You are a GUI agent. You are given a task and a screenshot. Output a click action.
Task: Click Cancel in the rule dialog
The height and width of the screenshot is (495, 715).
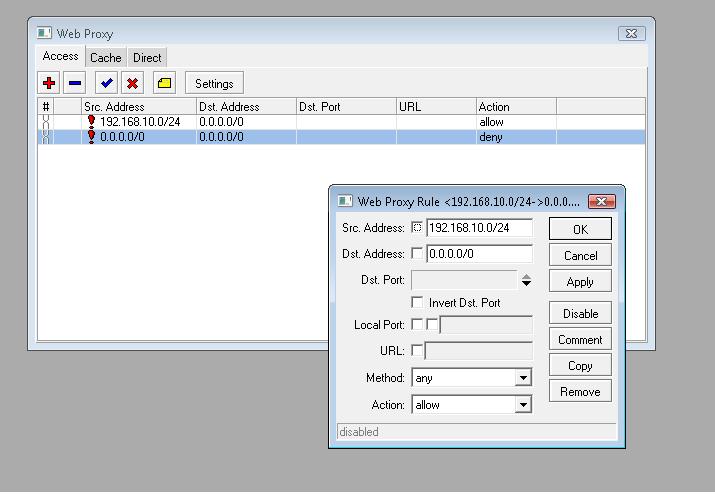[x=580, y=255]
